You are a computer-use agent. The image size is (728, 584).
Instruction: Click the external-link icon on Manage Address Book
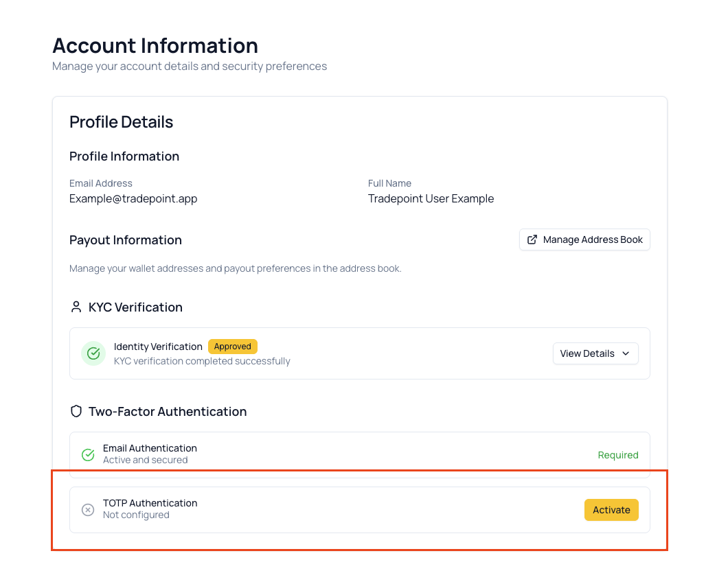[x=532, y=239]
